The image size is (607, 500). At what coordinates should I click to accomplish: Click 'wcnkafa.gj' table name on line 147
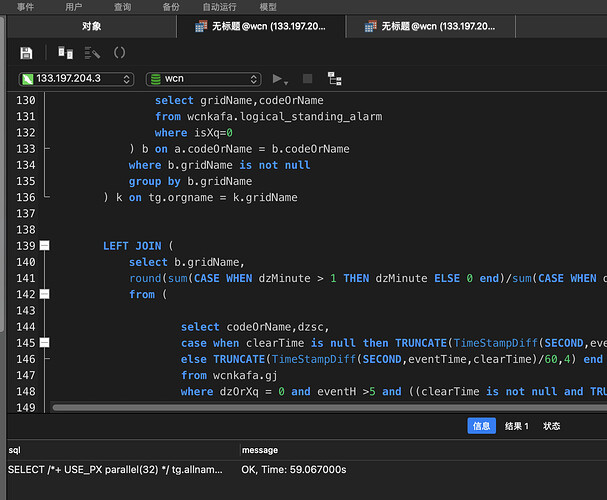pyautogui.click(x=245, y=375)
